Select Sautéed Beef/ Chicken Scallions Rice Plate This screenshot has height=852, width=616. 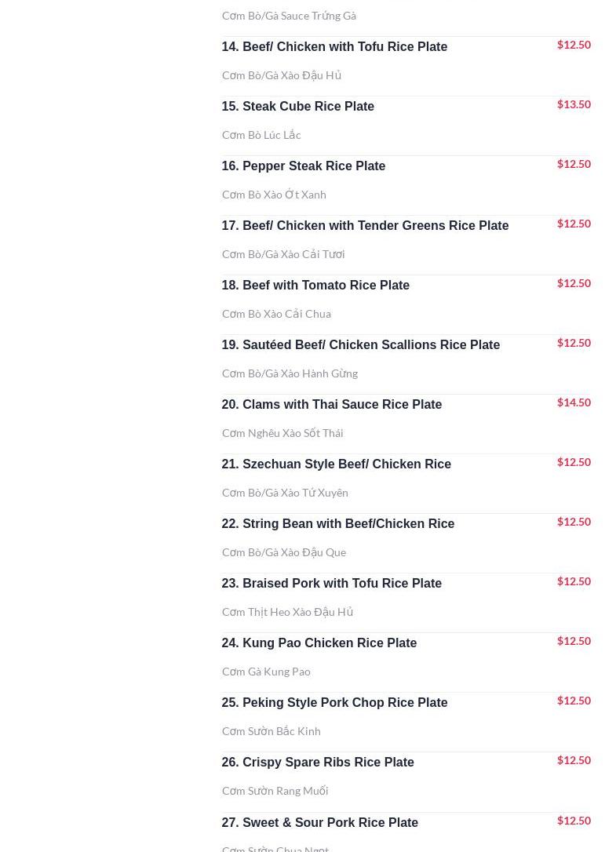click(x=360, y=345)
